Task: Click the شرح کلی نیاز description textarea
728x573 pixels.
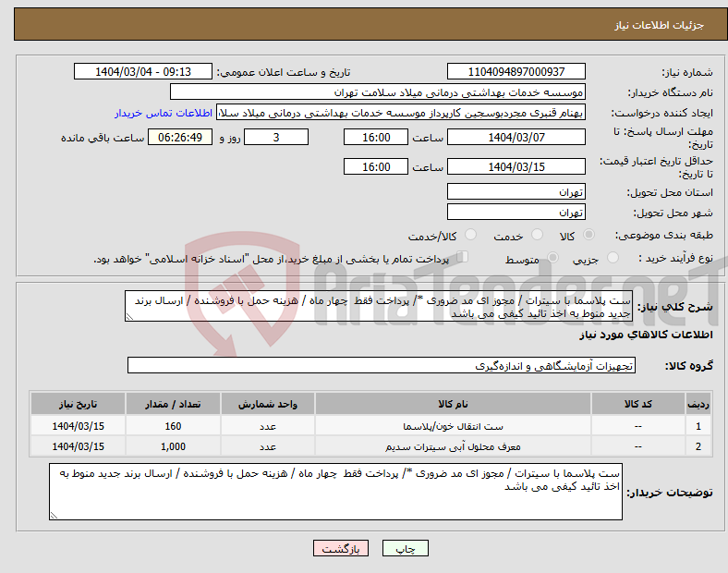Action: [379, 306]
